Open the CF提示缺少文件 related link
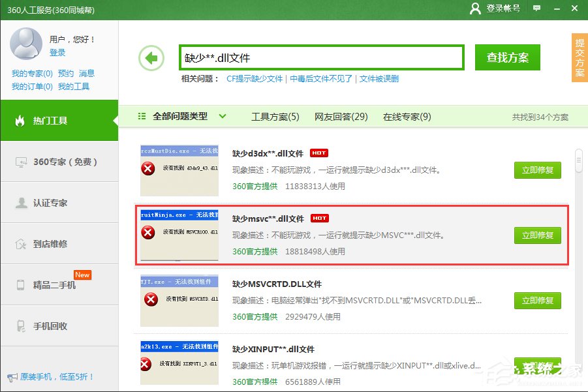The image size is (588, 392). (255, 77)
